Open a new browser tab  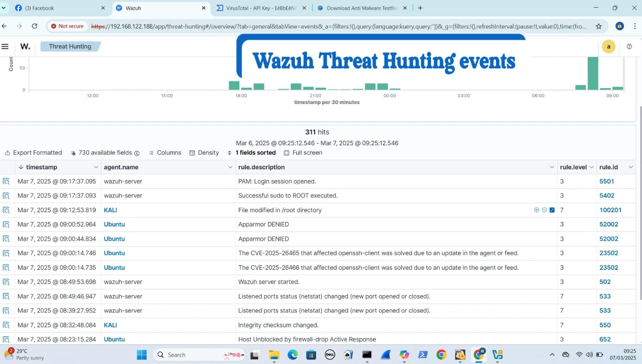420,8
